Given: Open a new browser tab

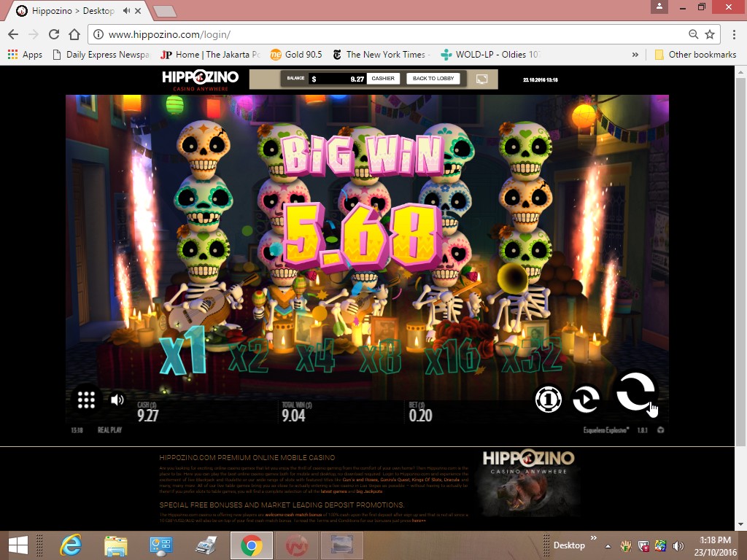Looking at the screenshot, I should tap(165, 11).
